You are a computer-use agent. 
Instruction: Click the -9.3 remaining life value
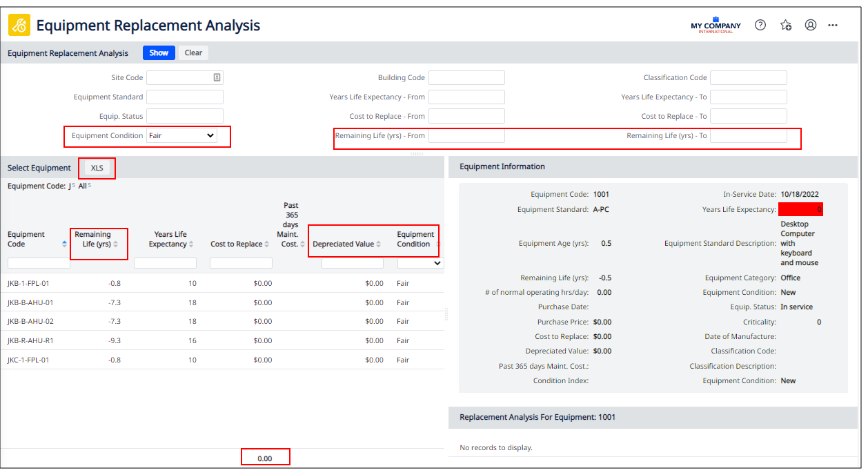click(113, 340)
